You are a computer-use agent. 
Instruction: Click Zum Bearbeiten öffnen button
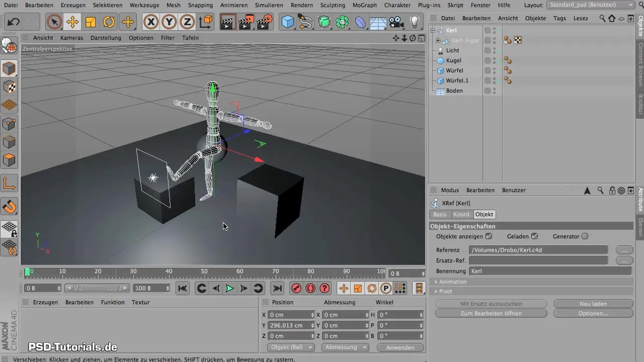coord(491,313)
